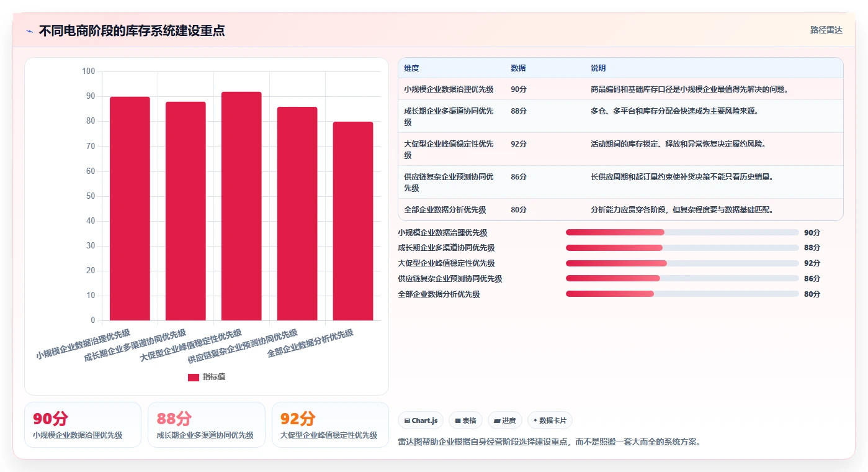Screen dimensions: 868x472
Task: Click the 90分 value in the table
Action: tap(519, 89)
